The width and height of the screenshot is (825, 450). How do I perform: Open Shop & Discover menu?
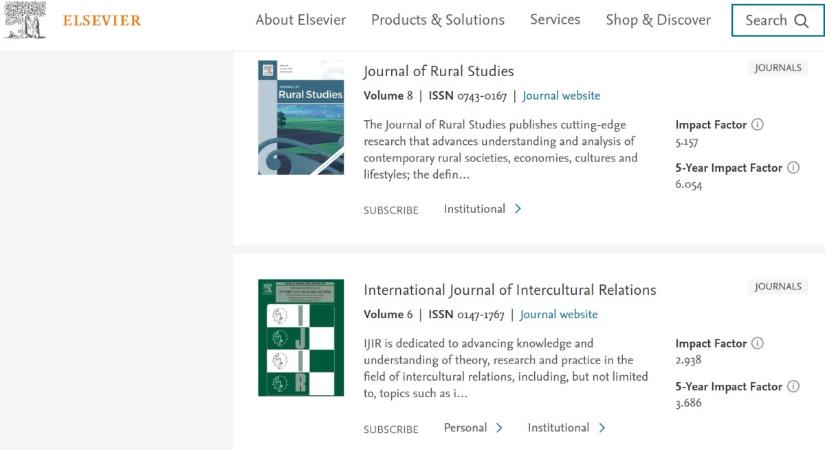pos(658,20)
